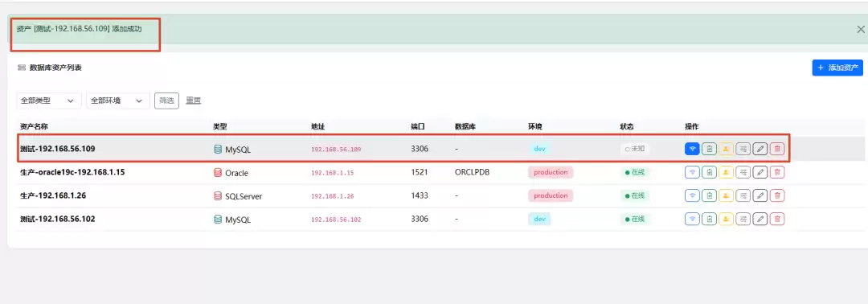Close the 添加成功 success notification
The image size is (868, 304).
(861, 29)
